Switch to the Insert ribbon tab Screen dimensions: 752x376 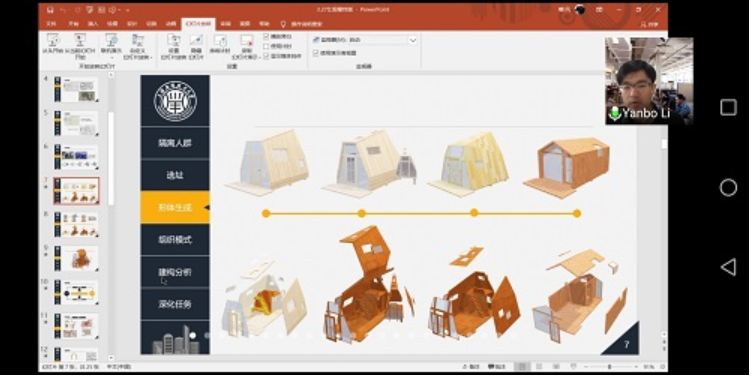tap(93, 24)
